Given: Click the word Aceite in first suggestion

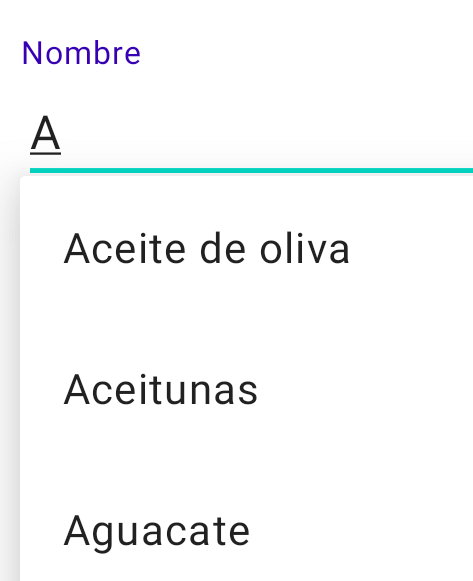Looking at the screenshot, I should tap(124, 248).
